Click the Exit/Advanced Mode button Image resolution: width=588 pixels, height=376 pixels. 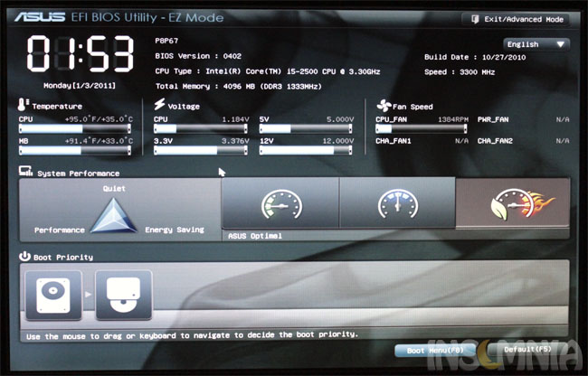(x=517, y=19)
